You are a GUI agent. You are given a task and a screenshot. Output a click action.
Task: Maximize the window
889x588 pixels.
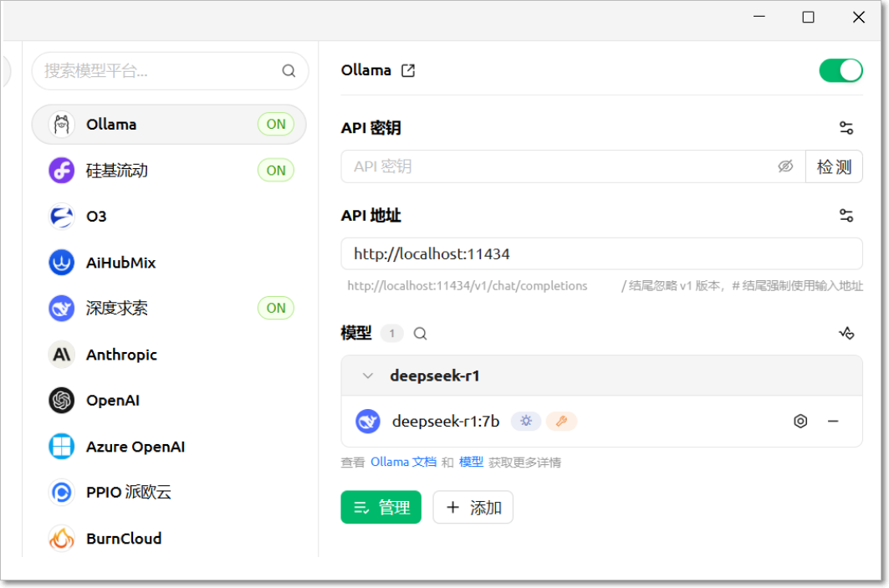click(x=808, y=18)
